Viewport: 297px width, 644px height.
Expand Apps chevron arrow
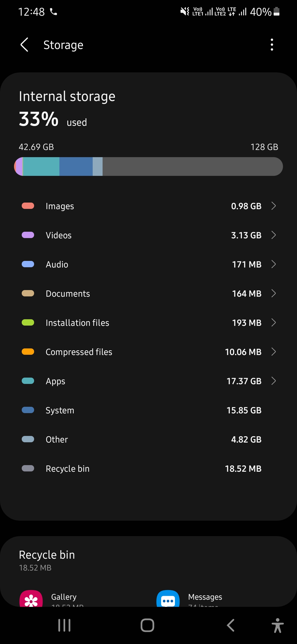[273, 381]
